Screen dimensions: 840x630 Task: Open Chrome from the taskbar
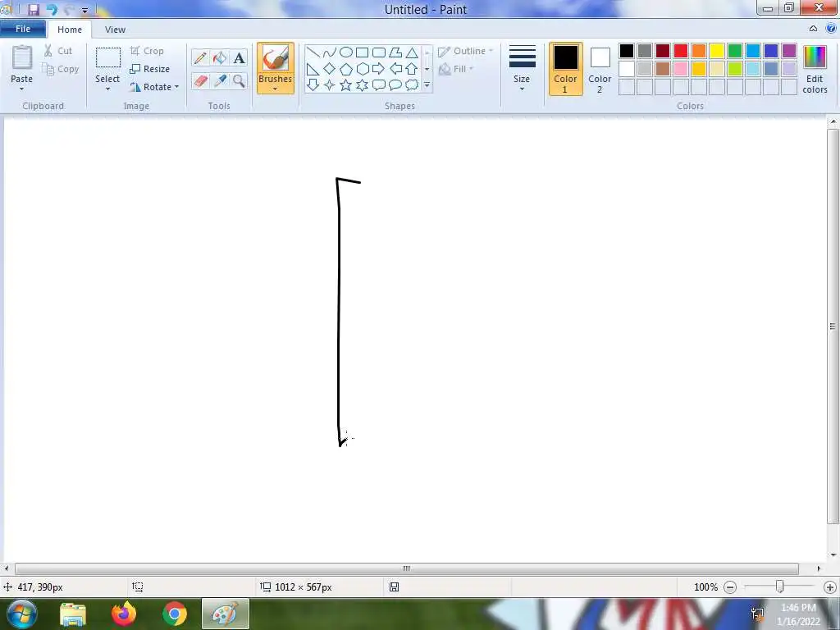(175, 614)
